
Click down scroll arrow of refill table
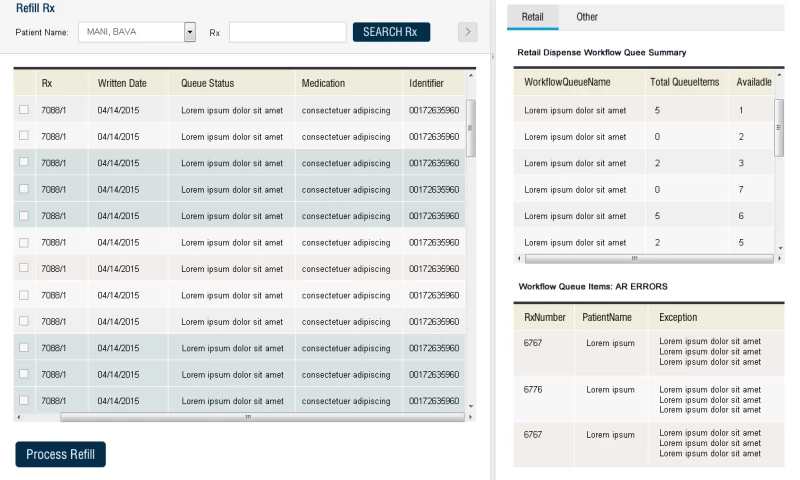click(471, 405)
